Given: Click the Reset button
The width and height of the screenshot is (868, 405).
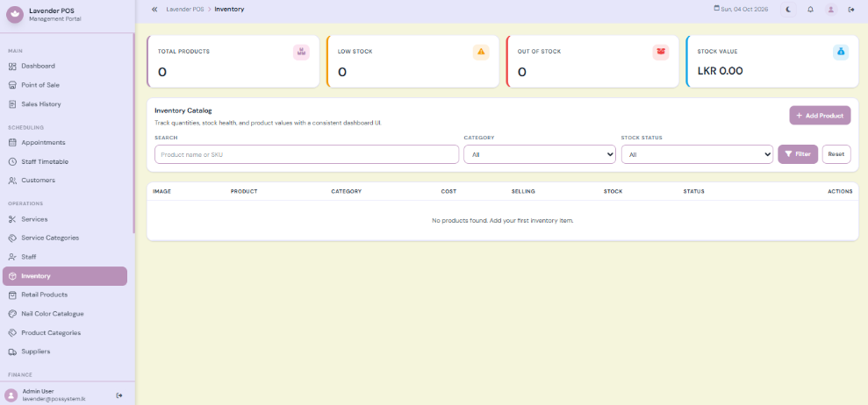Looking at the screenshot, I should coord(836,154).
